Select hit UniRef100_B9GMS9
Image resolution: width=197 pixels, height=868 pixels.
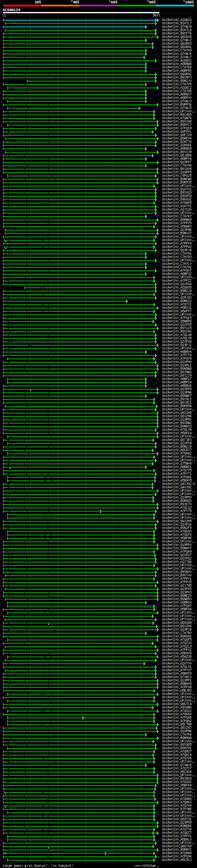point(177,196)
